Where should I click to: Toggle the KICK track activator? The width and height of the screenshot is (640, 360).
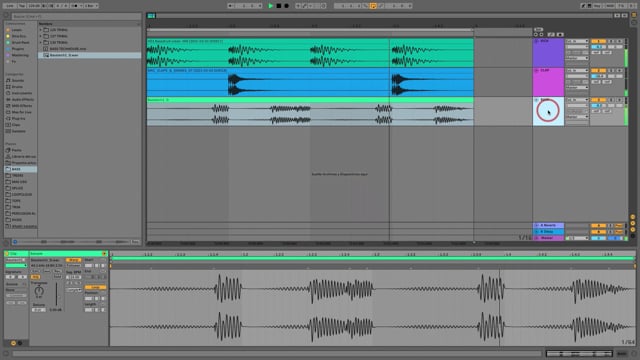pos(598,41)
